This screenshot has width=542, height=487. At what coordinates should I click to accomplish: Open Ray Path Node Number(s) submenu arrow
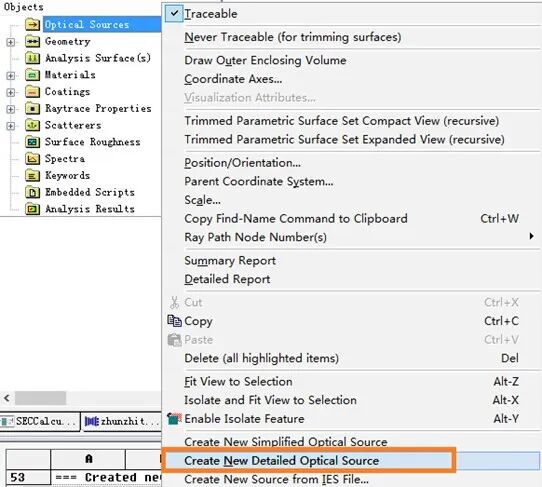pyautogui.click(x=531, y=236)
